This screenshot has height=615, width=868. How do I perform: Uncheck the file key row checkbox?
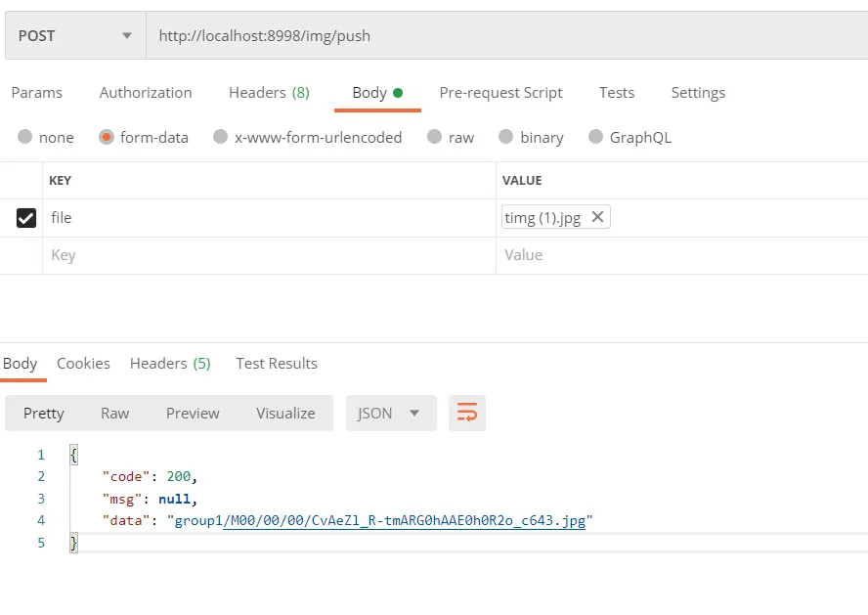point(26,218)
